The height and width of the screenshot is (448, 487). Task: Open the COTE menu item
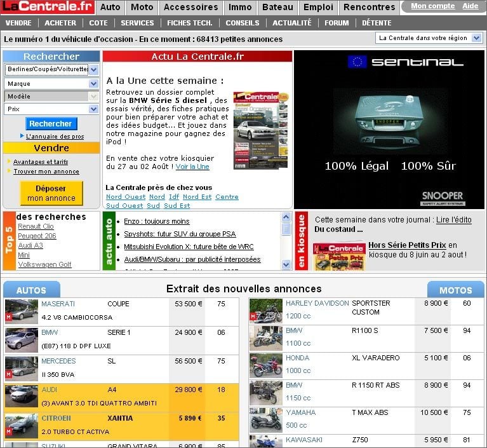98,23
